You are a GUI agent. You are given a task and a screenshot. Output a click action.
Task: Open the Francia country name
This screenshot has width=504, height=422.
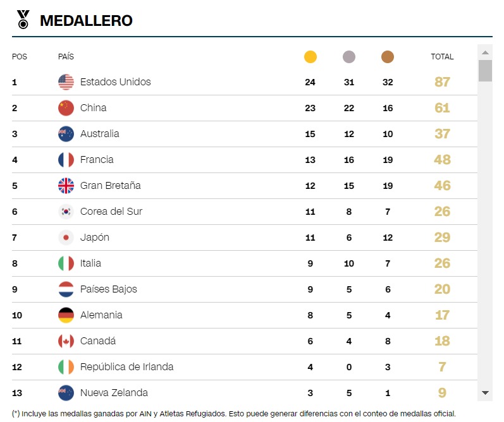[97, 160]
